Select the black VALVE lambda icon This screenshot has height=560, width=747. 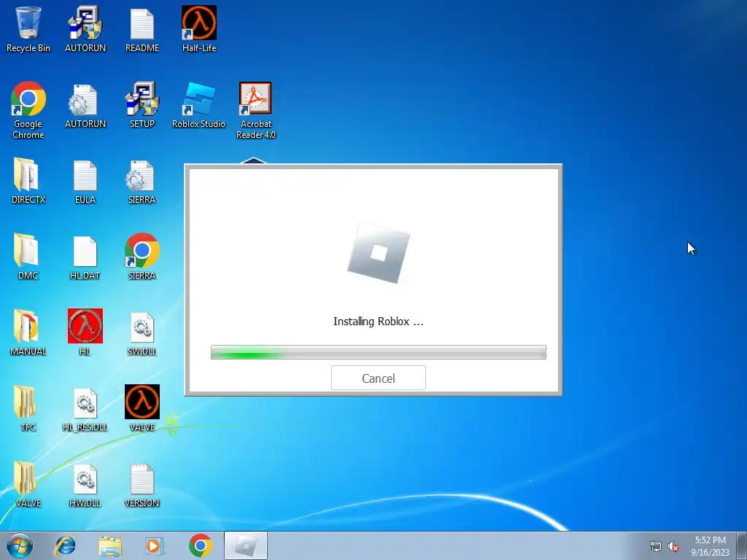142,408
